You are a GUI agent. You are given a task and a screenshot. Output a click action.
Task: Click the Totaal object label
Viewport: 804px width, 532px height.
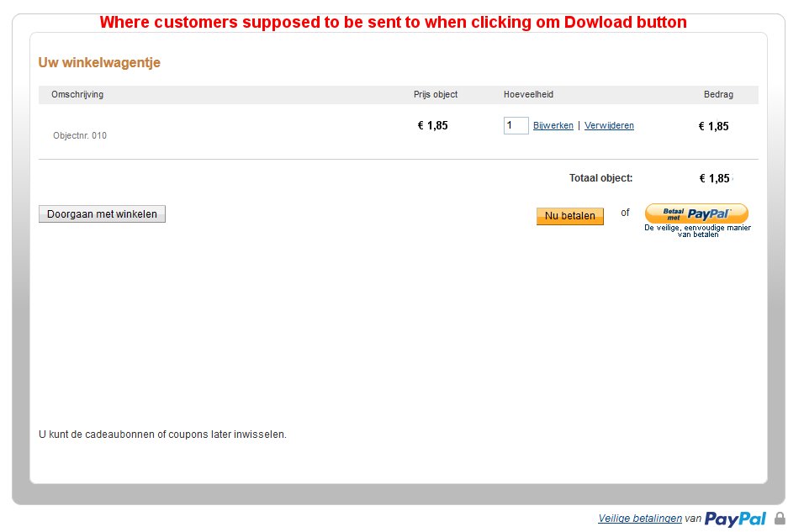[600, 178]
